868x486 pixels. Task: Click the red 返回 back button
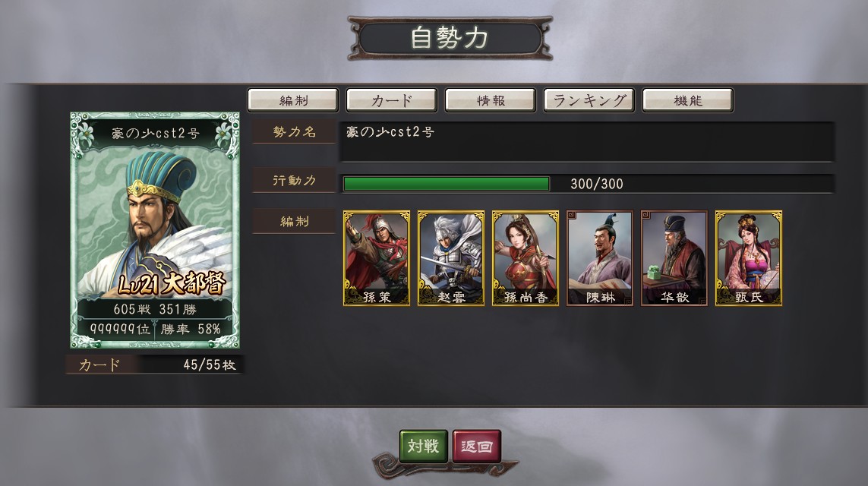[x=477, y=447]
